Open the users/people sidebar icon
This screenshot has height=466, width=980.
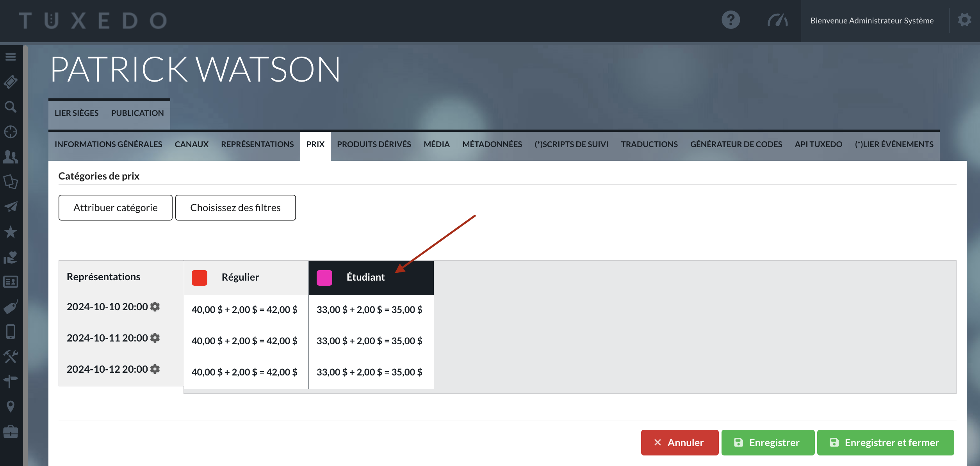11,157
